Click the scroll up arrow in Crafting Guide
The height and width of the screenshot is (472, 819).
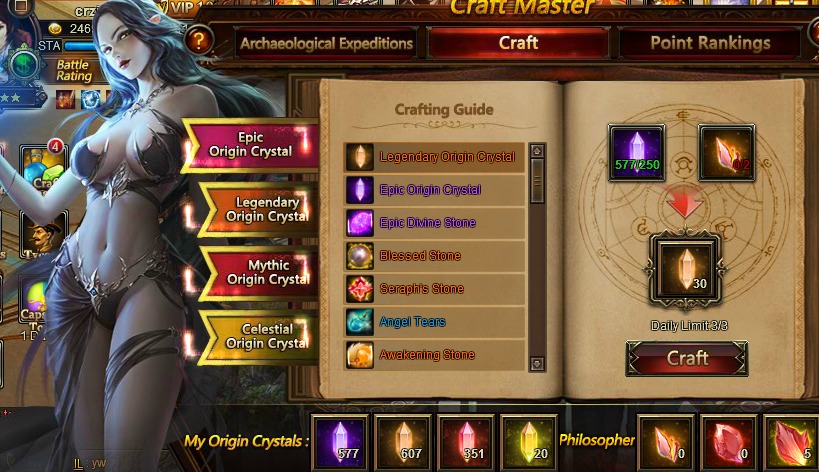tap(537, 151)
